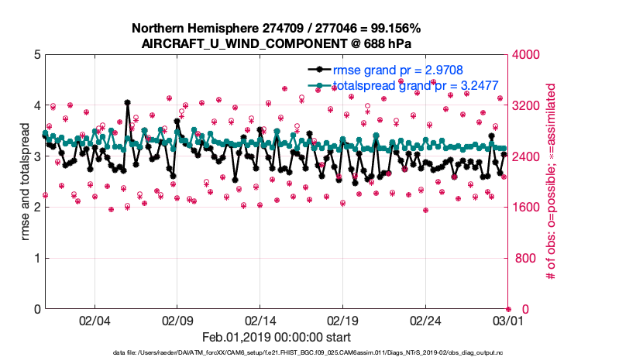The width and height of the screenshot is (643, 364).
Task: Click the 02/24 x-axis tick label
Action: pyautogui.click(x=425, y=320)
